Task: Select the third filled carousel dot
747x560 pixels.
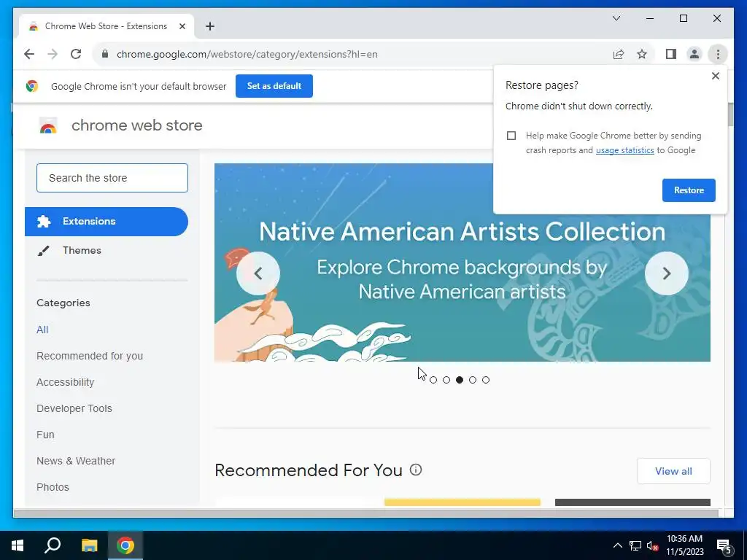Action: [x=460, y=379]
